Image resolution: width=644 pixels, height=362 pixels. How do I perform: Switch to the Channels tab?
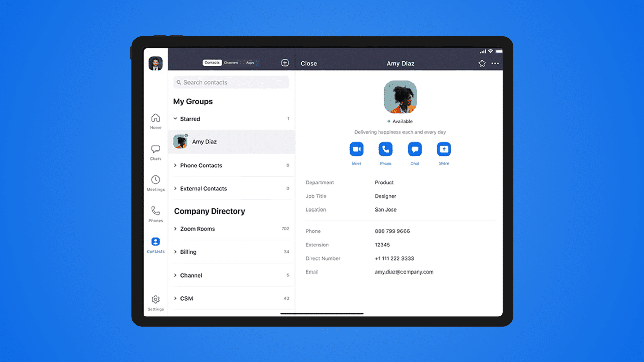click(231, 63)
